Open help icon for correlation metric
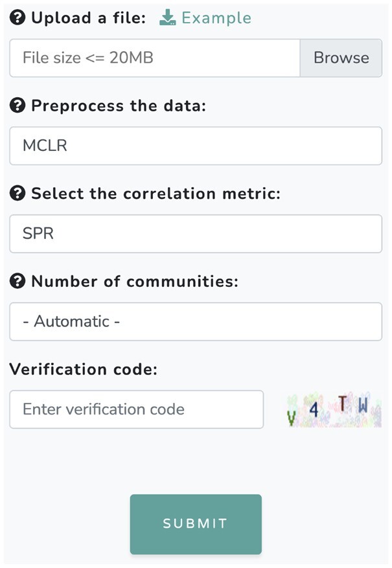Viewport: 392px width, 568px height. click(17, 194)
